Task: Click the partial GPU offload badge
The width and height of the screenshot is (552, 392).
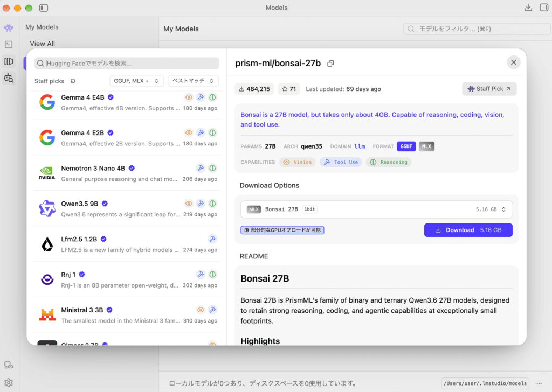Action: click(282, 230)
